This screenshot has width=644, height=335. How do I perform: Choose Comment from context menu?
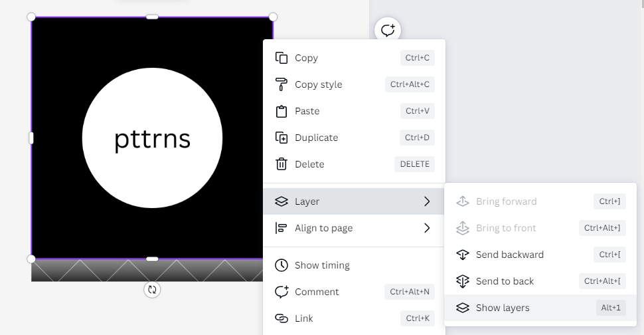click(354, 292)
